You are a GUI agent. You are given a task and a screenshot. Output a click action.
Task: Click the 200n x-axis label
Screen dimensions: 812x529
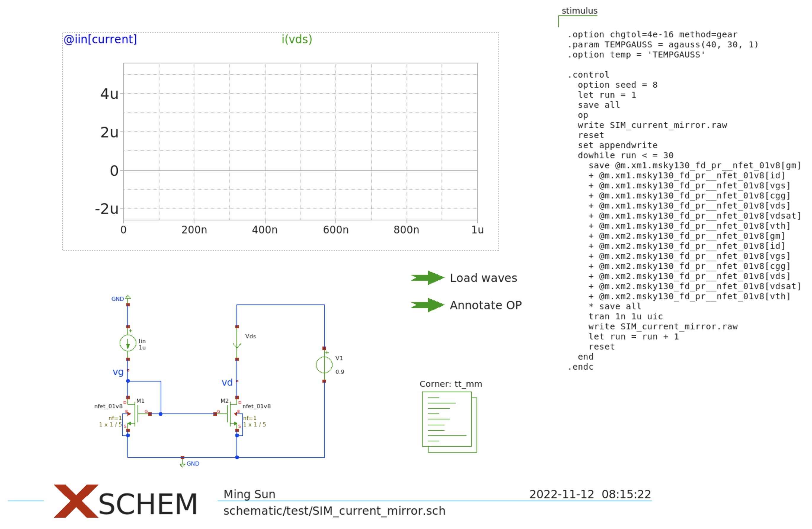(x=194, y=230)
